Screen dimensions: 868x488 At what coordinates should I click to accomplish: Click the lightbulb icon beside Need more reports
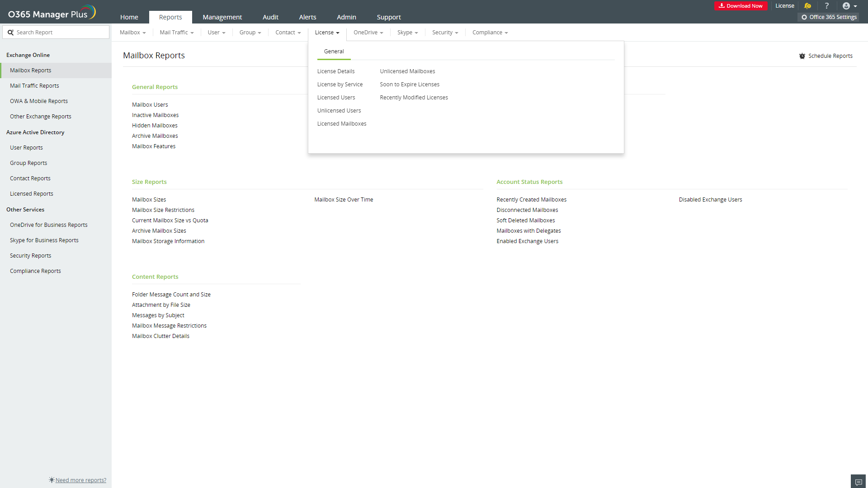tap(52, 480)
